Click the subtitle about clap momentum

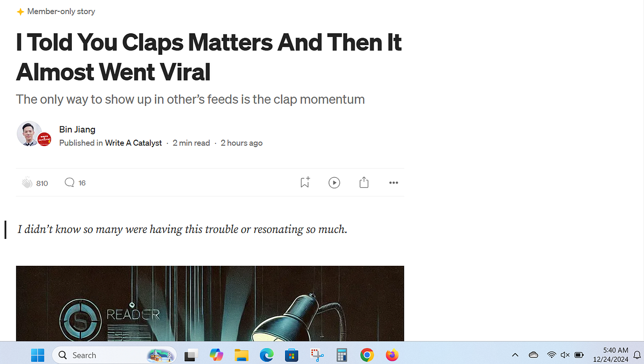tap(191, 99)
